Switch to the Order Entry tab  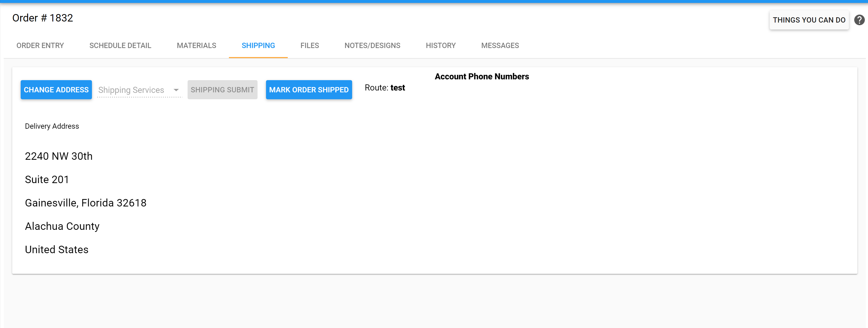40,46
